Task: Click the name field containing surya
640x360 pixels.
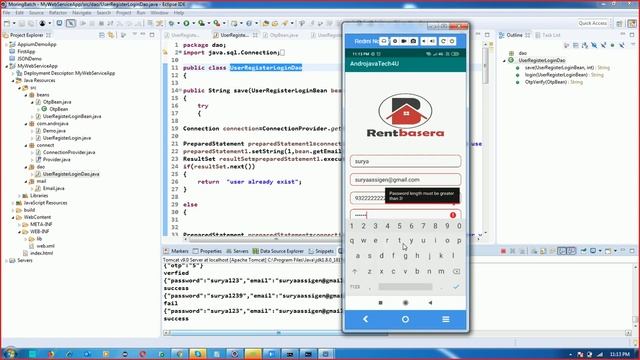Action: click(x=405, y=161)
